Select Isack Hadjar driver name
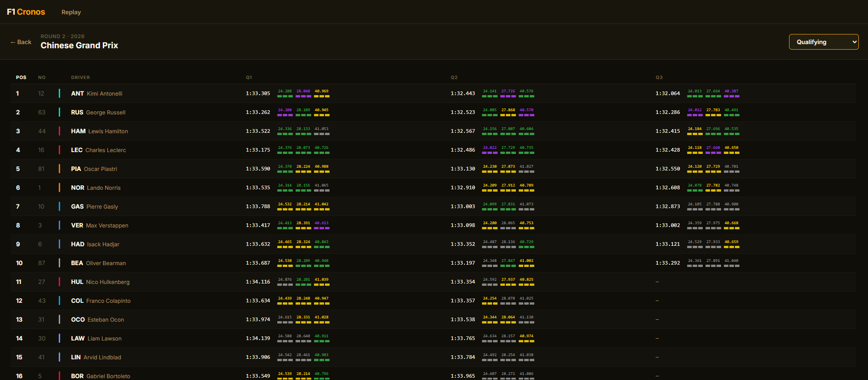This screenshot has height=380, width=868. click(103, 244)
